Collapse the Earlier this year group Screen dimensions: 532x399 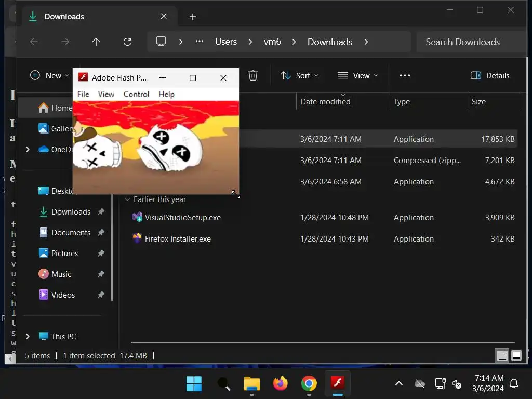tap(128, 199)
